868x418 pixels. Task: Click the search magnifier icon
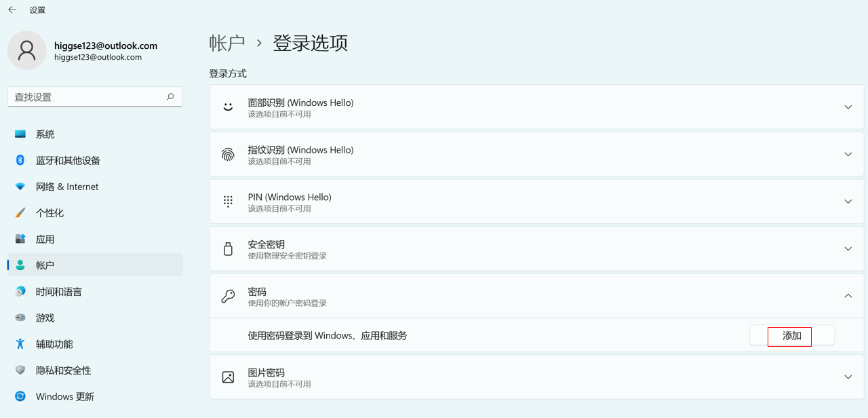coord(170,97)
